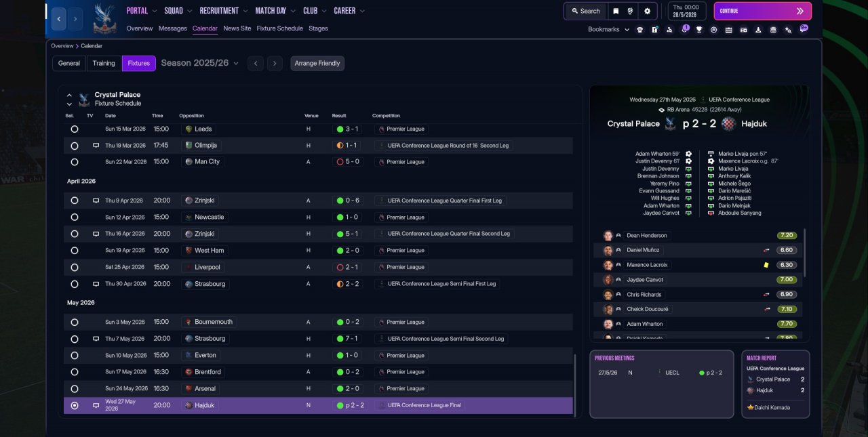
Task: Expand the Bookmarks dropdown
Action: point(608,30)
